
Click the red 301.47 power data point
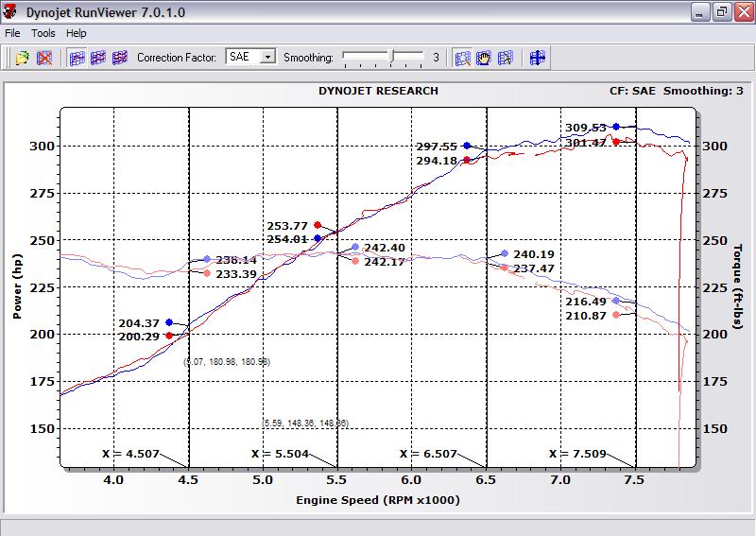click(616, 142)
